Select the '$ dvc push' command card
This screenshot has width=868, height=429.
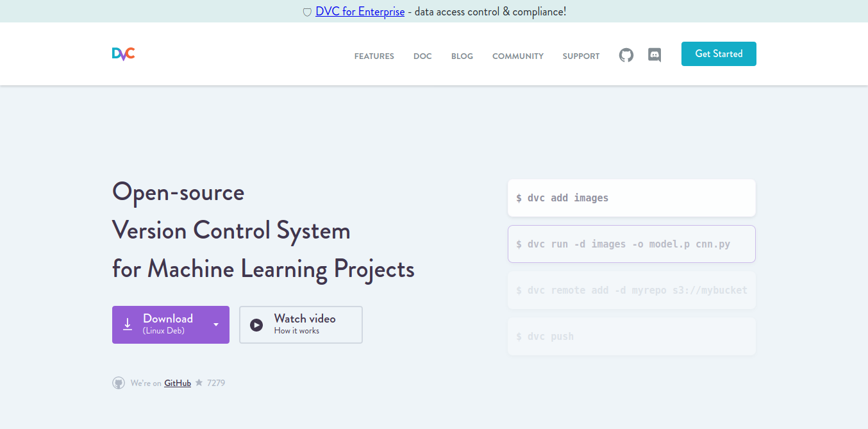click(631, 336)
